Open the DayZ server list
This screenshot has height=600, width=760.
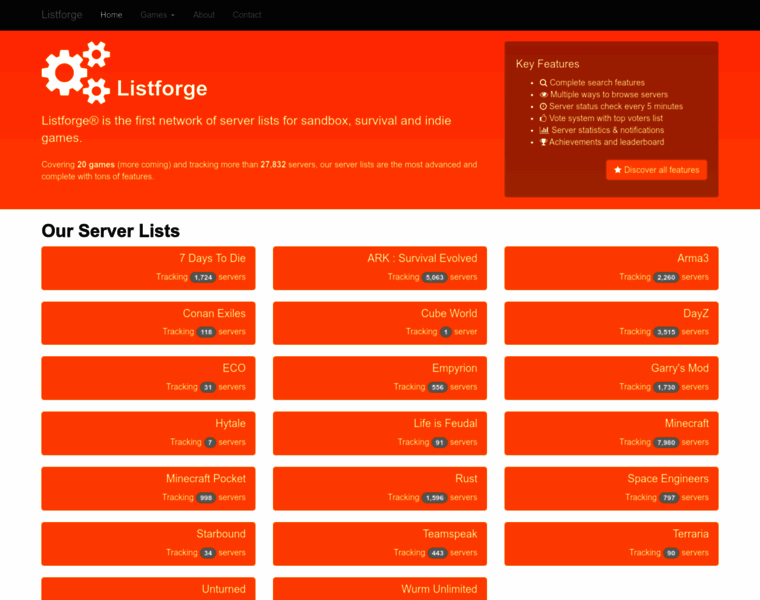pos(611,323)
